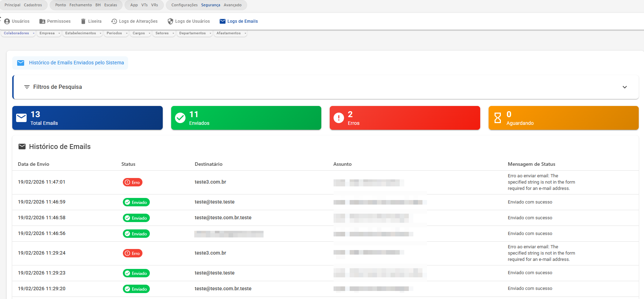The height and width of the screenshot is (299, 644).
Task: Click the Destinatário column header
Action: [209, 164]
